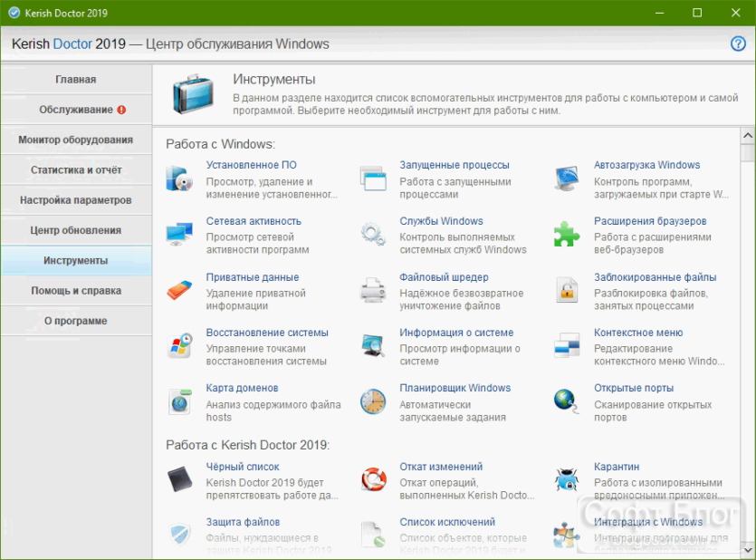Image resolution: width=756 pixels, height=560 pixels.
Task: Open the Запущенные процессы link
Action: point(455,165)
